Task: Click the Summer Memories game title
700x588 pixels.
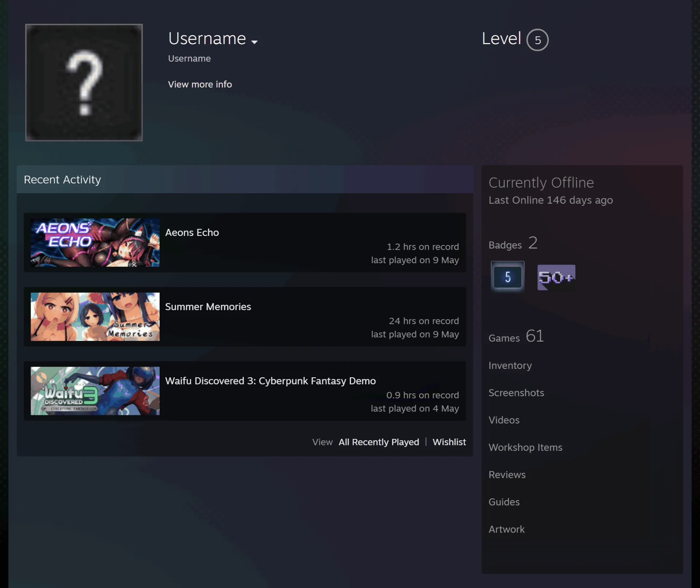Action: pyautogui.click(x=208, y=307)
